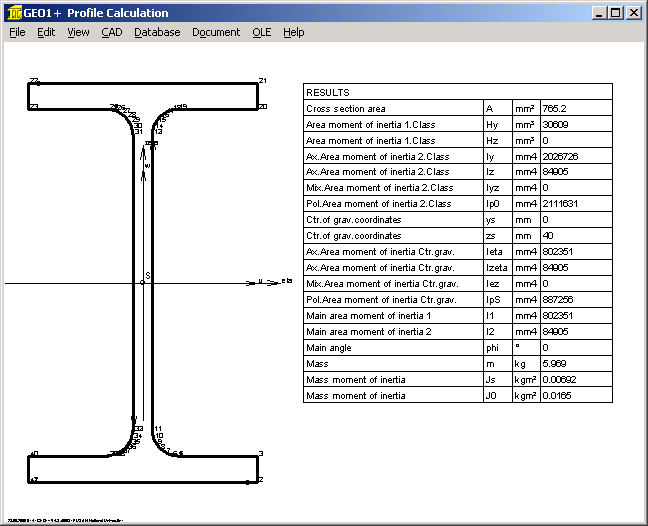Open the Edit menu
The height and width of the screenshot is (526, 648).
click(x=46, y=32)
